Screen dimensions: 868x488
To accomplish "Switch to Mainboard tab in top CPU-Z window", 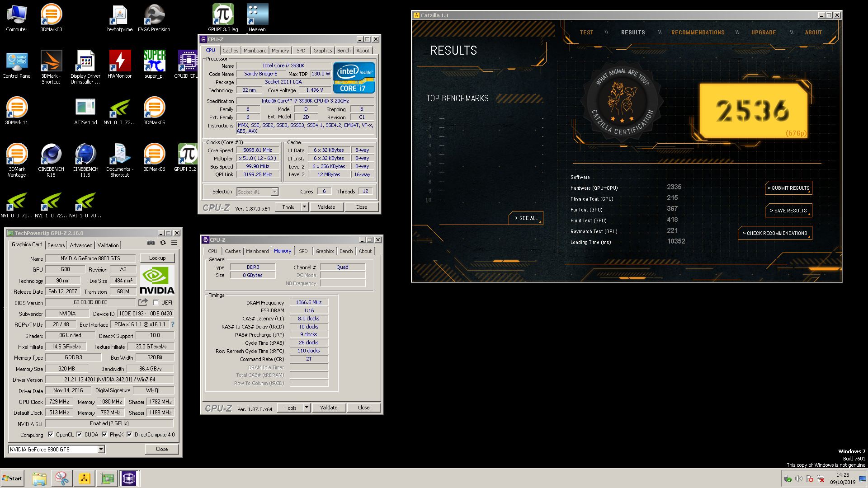I will [x=255, y=51].
